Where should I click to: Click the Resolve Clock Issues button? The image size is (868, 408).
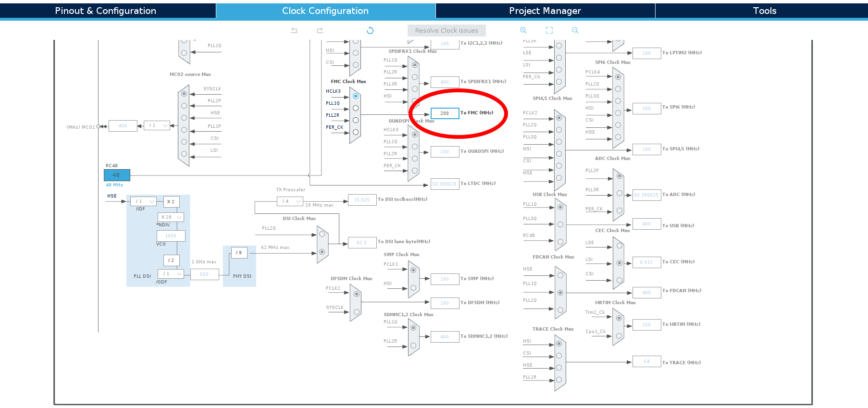(446, 30)
